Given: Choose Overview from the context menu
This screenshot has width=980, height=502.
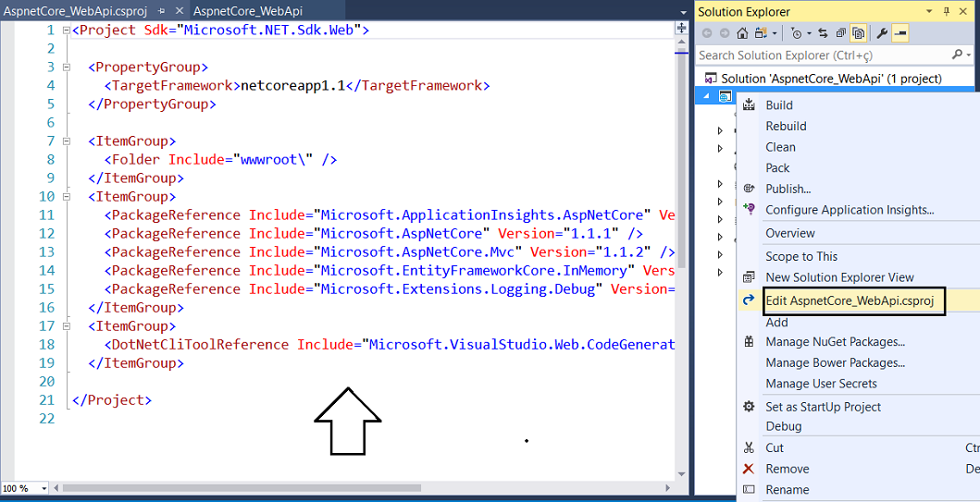Looking at the screenshot, I should [790, 233].
